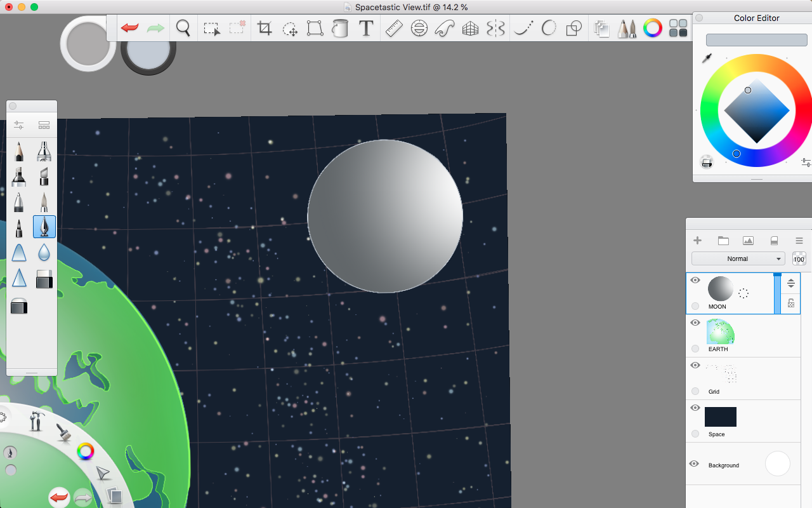Select the EARTH layer thumbnail

pyautogui.click(x=721, y=331)
